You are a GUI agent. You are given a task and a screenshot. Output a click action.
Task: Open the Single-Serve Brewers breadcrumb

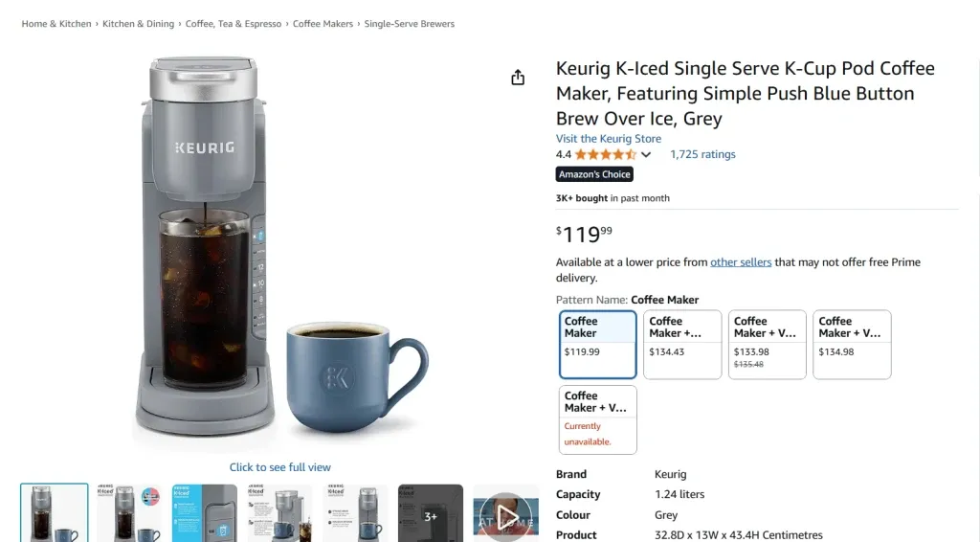click(x=410, y=24)
